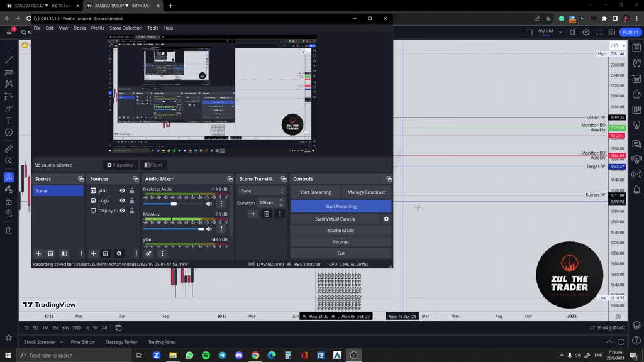Activate the magnet mode tool

[x=9, y=178]
